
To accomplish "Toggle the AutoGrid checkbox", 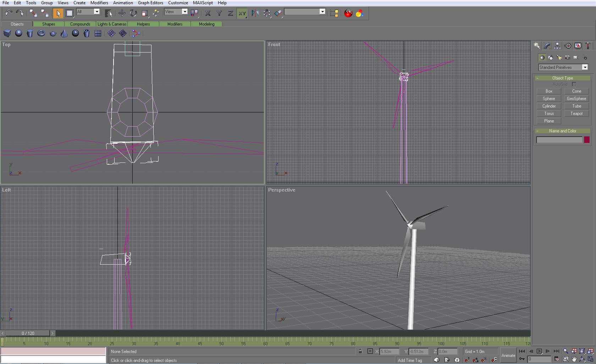I will pyautogui.click(x=574, y=84).
